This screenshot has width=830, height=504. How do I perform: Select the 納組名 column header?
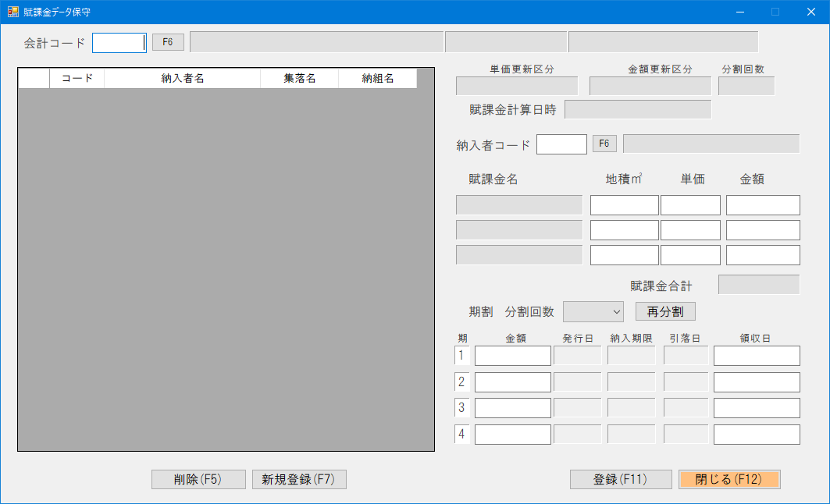tap(378, 78)
